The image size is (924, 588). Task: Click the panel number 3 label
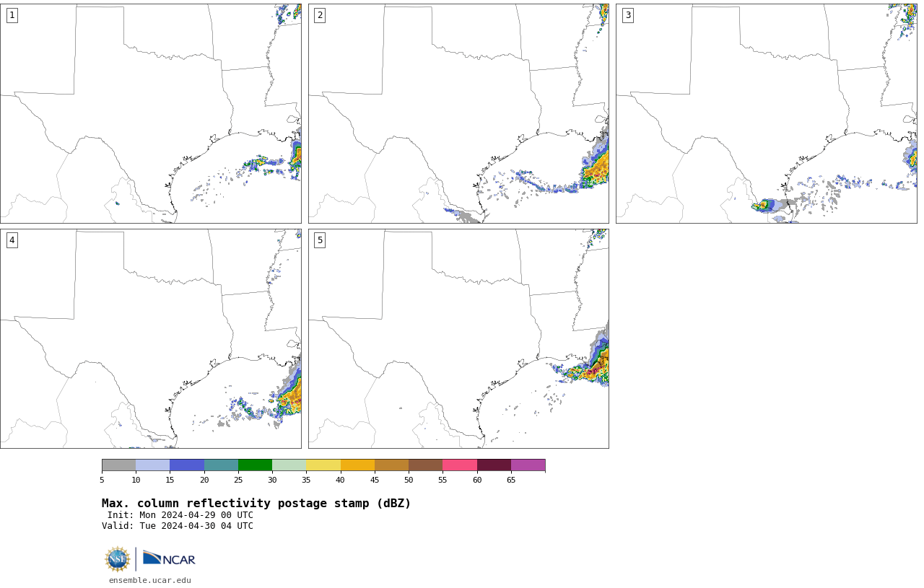click(627, 15)
